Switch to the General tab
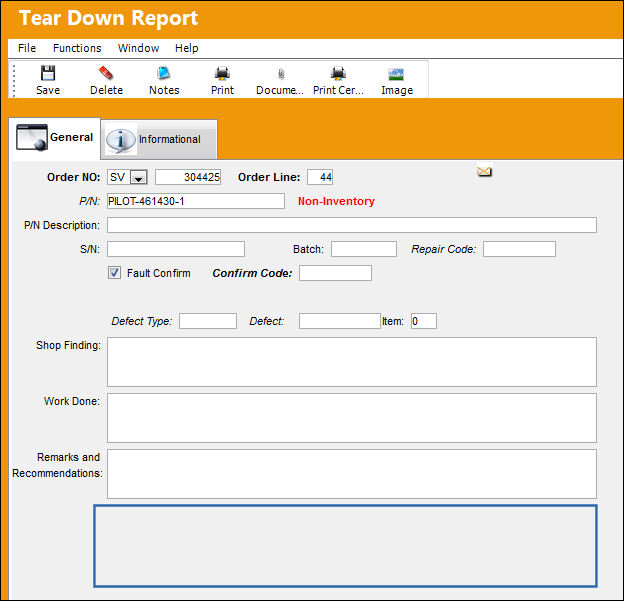Screen dimensions: 624x601 (55, 138)
